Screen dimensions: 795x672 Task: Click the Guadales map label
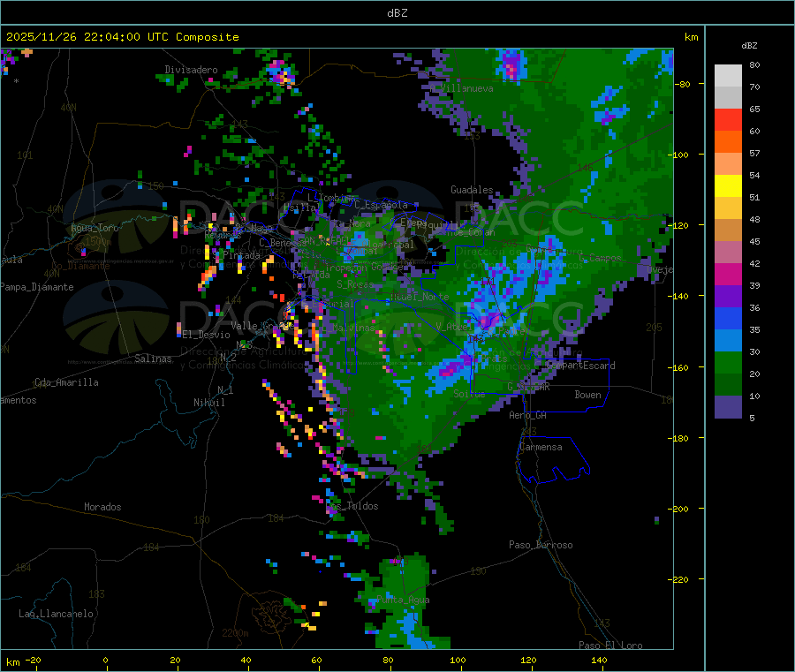coord(472,190)
